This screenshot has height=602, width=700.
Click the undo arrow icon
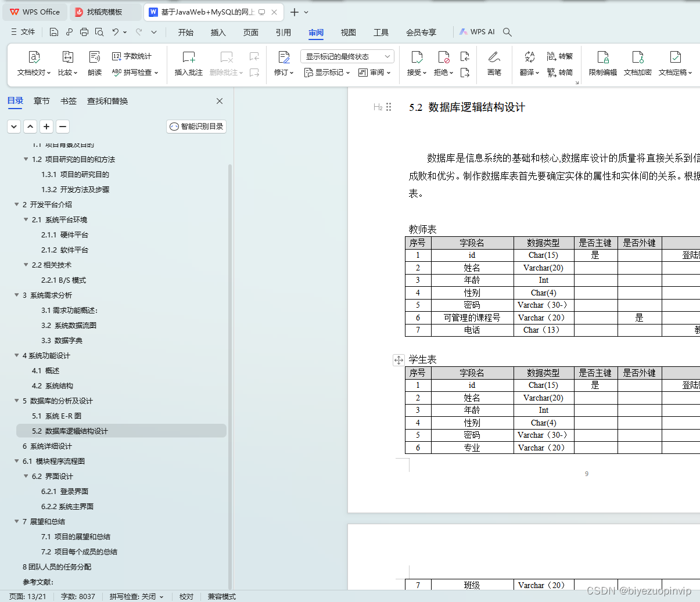pyautogui.click(x=116, y=32)
